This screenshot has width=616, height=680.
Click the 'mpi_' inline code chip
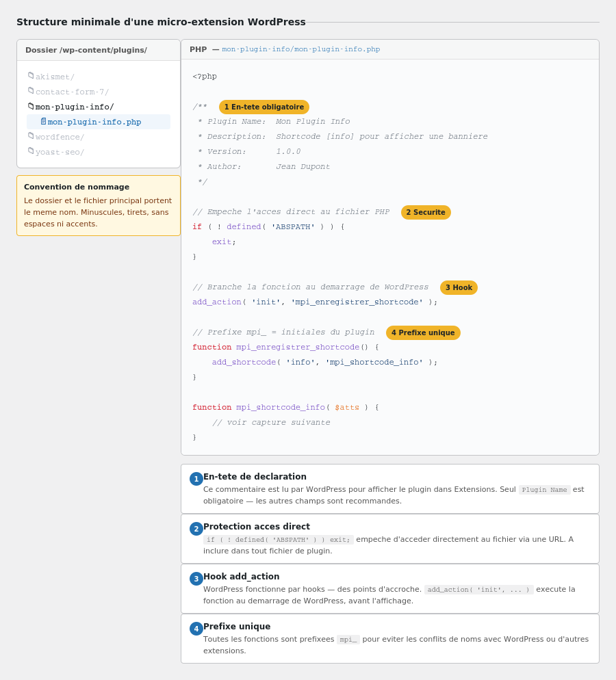tap(348, 639)
